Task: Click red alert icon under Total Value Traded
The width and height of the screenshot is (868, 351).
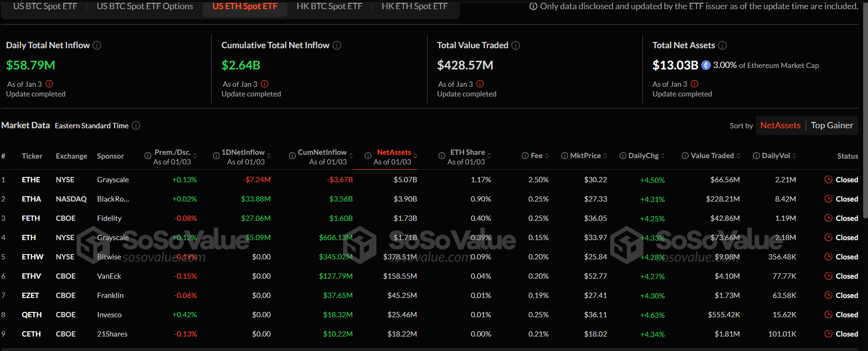Action: 480,84
